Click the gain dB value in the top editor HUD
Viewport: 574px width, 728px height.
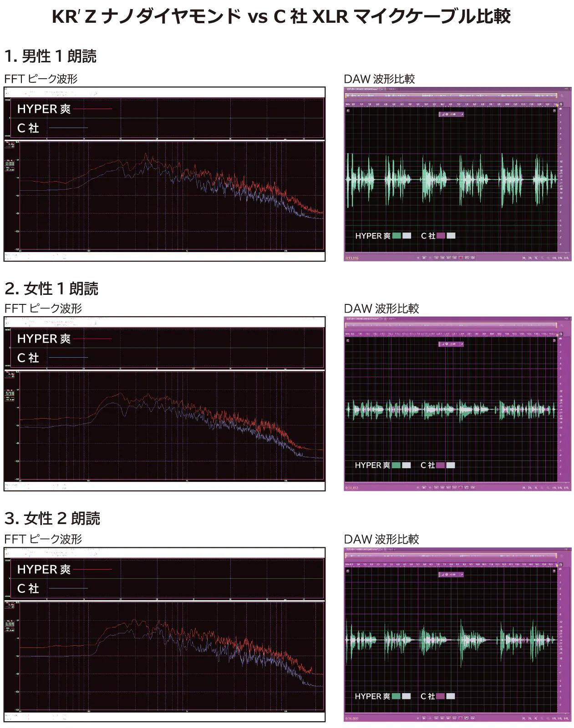click(453, 115)
